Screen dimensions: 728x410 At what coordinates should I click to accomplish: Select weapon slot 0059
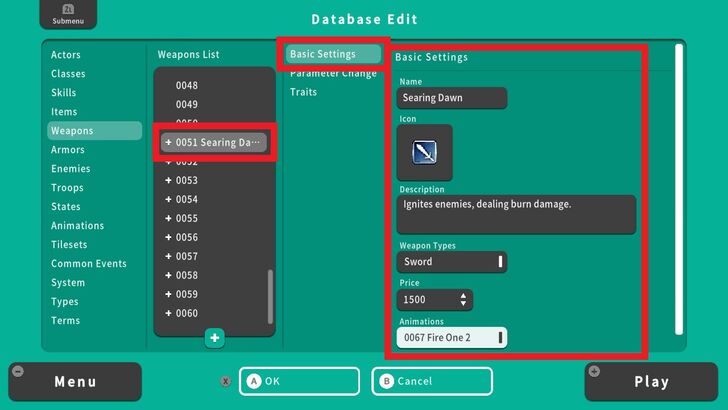(187, 294)
